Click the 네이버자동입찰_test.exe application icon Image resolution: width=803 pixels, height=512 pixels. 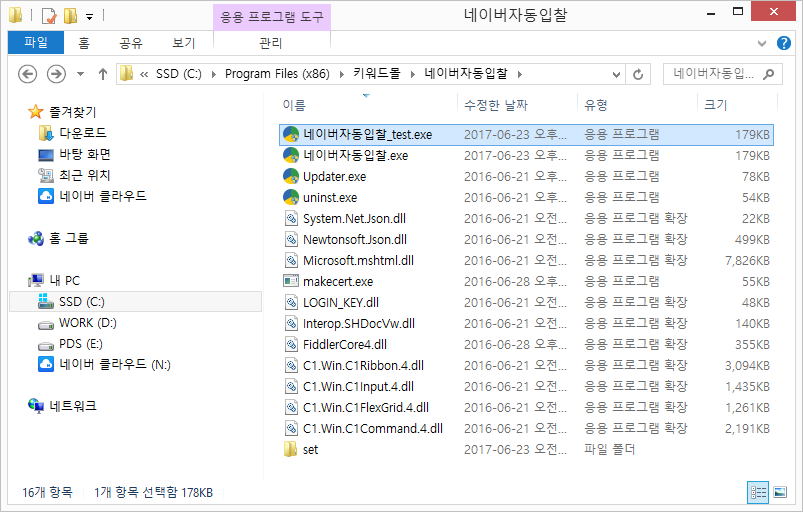point(291,135)
